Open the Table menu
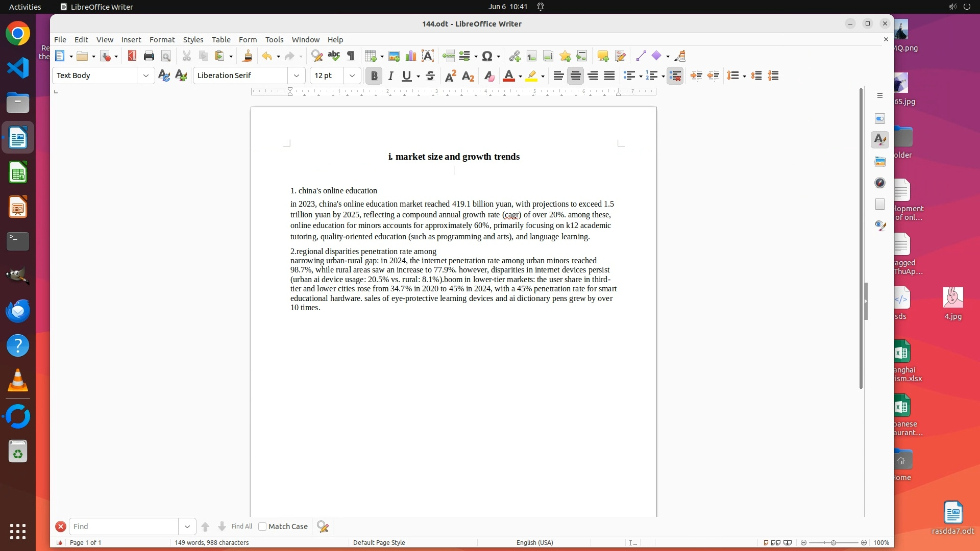 221,39
